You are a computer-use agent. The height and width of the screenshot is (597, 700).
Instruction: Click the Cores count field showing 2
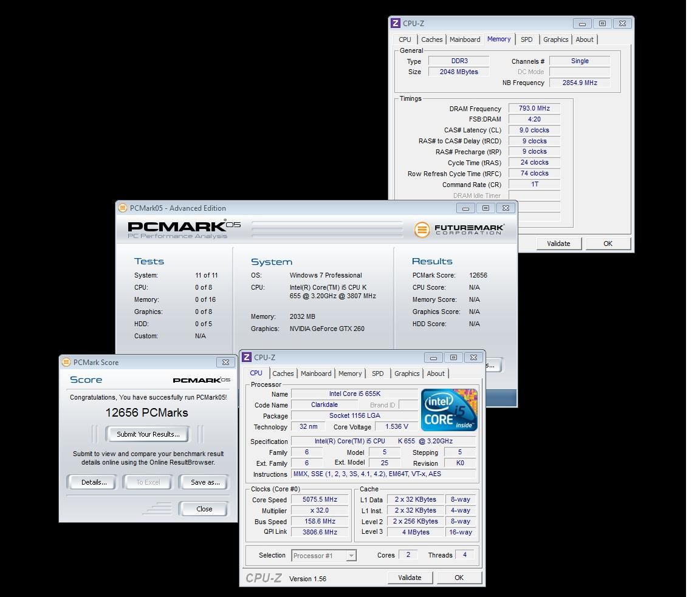408,554
